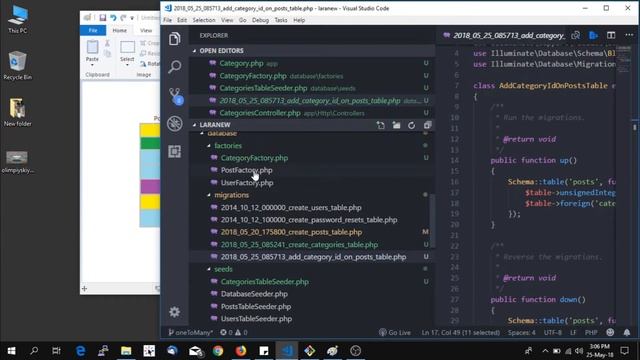Screen dimensions: 640x360
Task: Open the Debug view in activity bar
Action: 175,123
